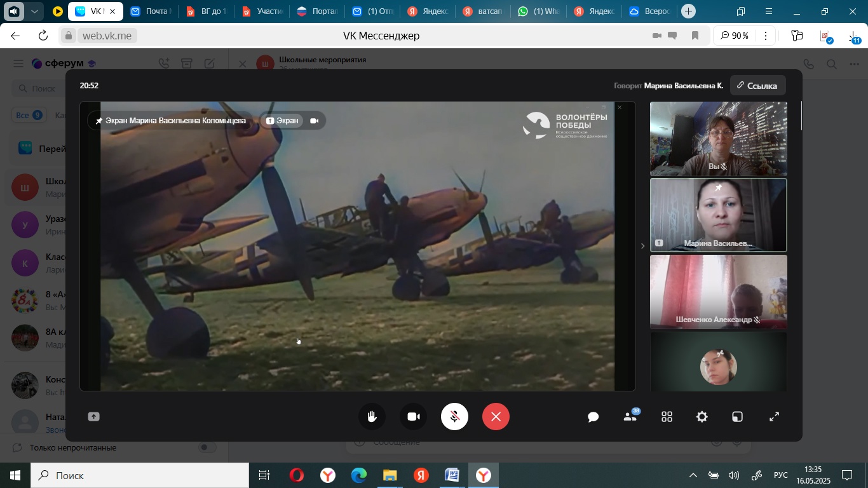
Task: Open the volume control in tray
Action: point(734,475)
